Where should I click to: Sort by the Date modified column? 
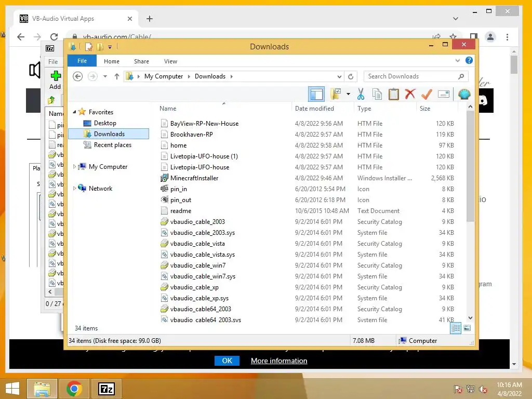pos(314,109)
